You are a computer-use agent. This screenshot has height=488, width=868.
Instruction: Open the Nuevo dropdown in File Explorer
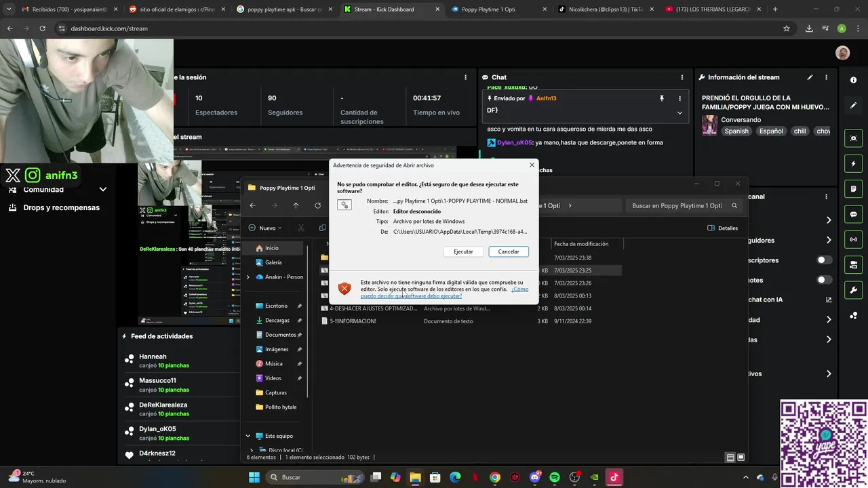tap(265, 228)
